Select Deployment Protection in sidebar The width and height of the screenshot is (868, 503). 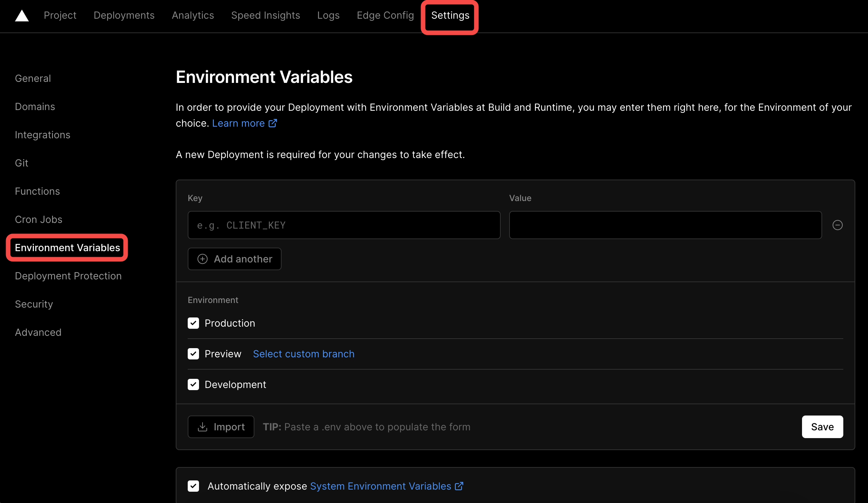pos(68,276)
